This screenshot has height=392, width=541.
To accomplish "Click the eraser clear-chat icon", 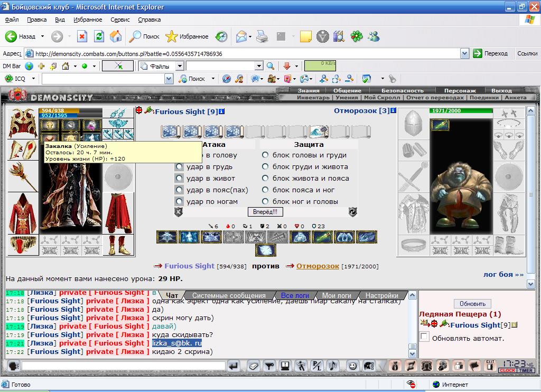I will coord(254,366).
